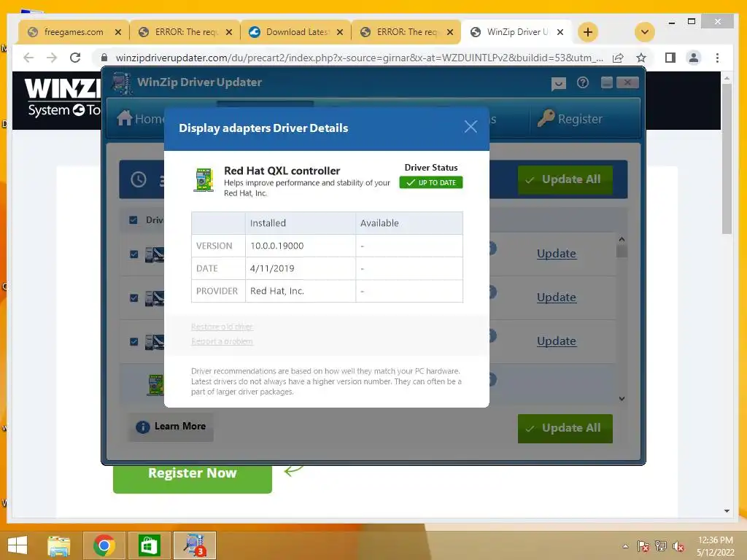Close the freegames.com browser tab
This screenshot has height=560, width=747.
118,32
